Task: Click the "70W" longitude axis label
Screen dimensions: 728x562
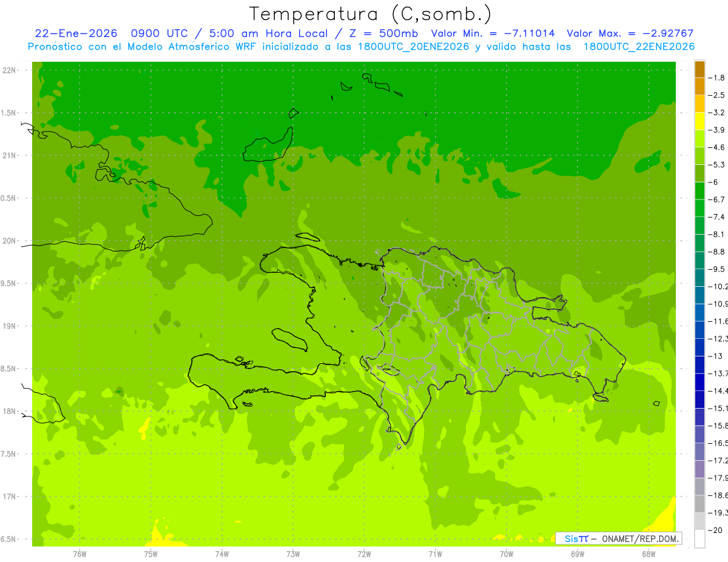Action: pyautogui.click(x=507, y=554)
